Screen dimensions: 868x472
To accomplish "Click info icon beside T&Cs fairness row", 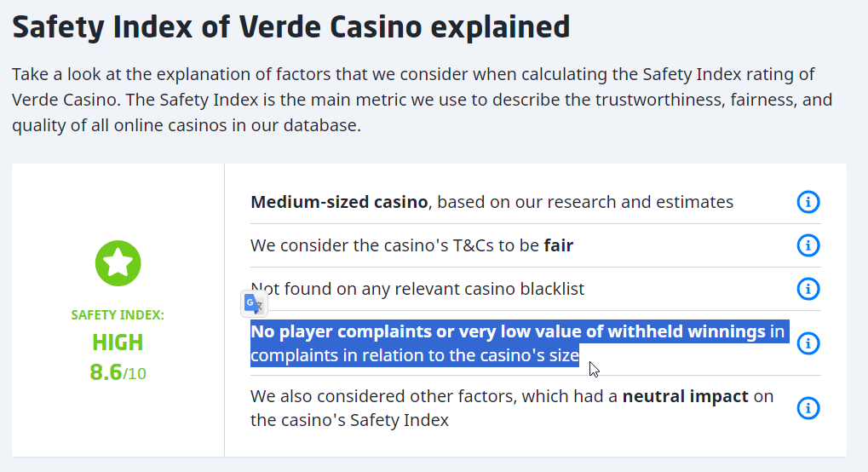I will pos(808,245).
